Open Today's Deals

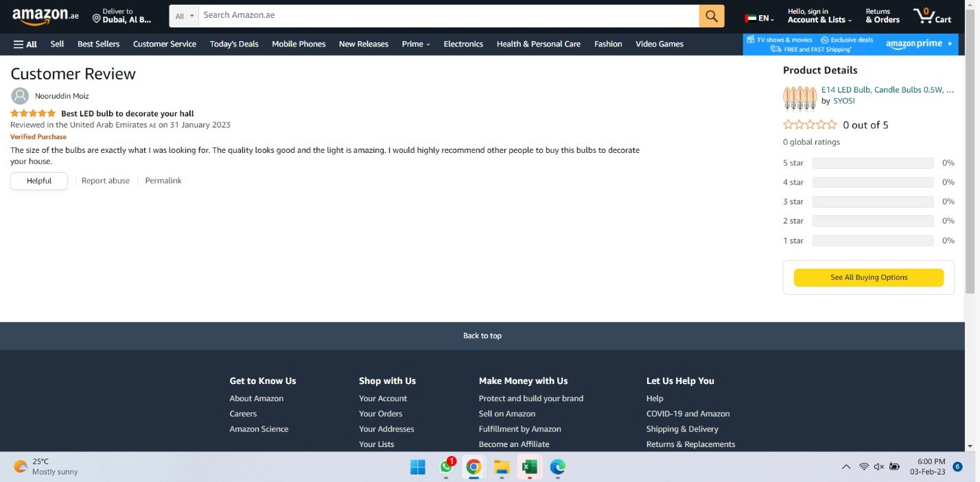(234, 44)
